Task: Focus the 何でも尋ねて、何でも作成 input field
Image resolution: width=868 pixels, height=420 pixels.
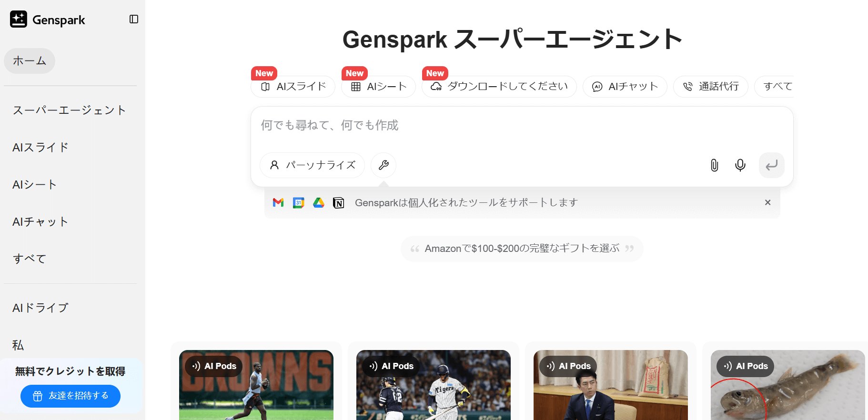Action: pos(522,126)
